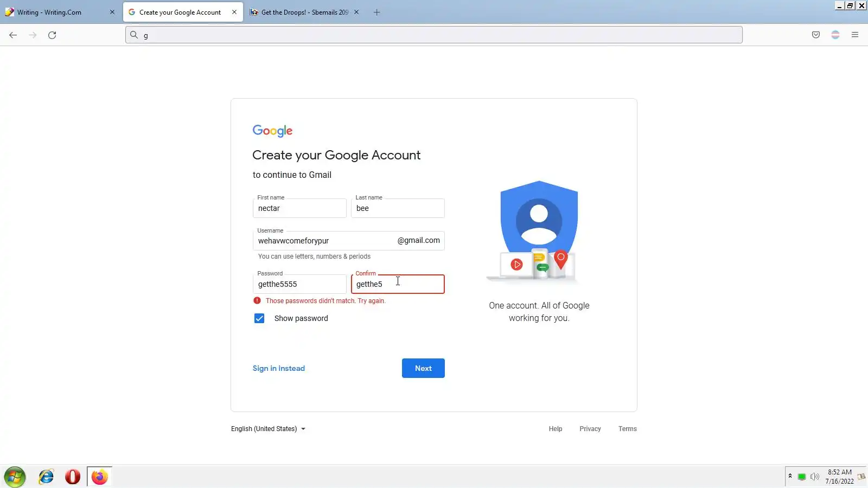Open the Pocket save icon
This screenshot has width=868, height=488.
coord(816,35)
